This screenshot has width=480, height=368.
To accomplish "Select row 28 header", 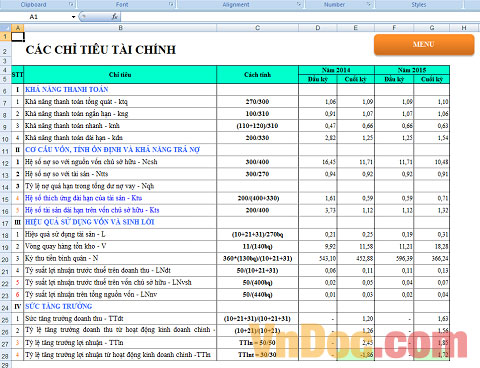I will 5,355.
